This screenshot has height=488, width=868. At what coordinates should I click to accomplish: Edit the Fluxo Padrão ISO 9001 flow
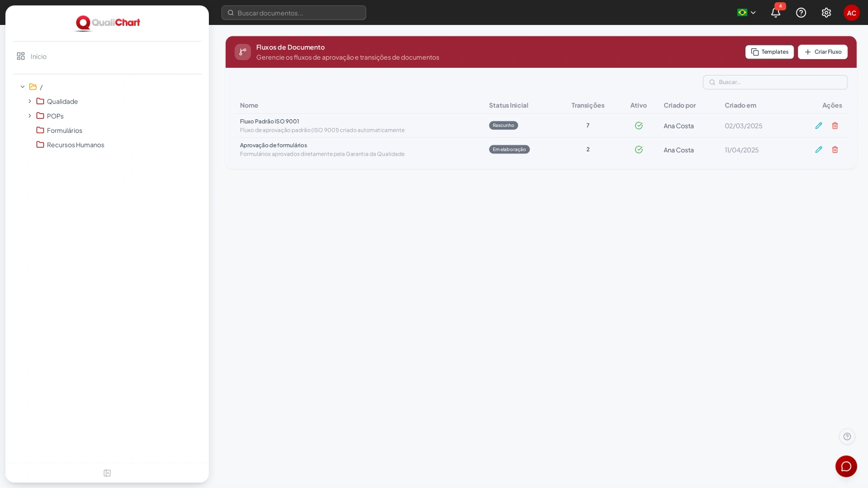click(819, 126)
